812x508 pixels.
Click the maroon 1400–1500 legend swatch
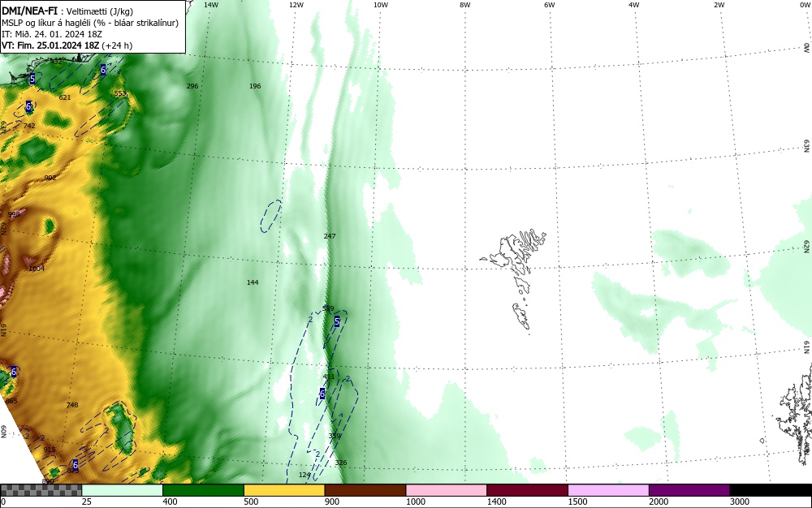point(527,490)
